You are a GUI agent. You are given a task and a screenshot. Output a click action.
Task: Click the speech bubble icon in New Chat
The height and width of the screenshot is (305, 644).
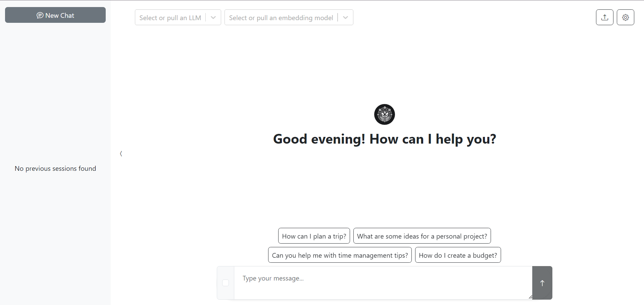click(40, 15)
